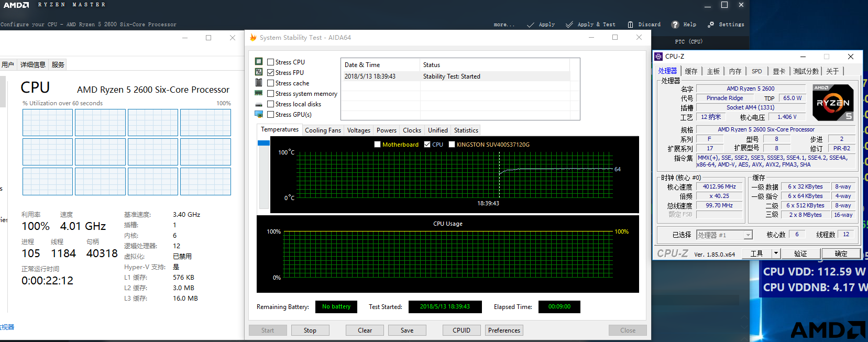Click Apply & Test in Ryzen Master
Viewport: 868px width, 342px height.
pyautogui.click(x=590, y=25)
